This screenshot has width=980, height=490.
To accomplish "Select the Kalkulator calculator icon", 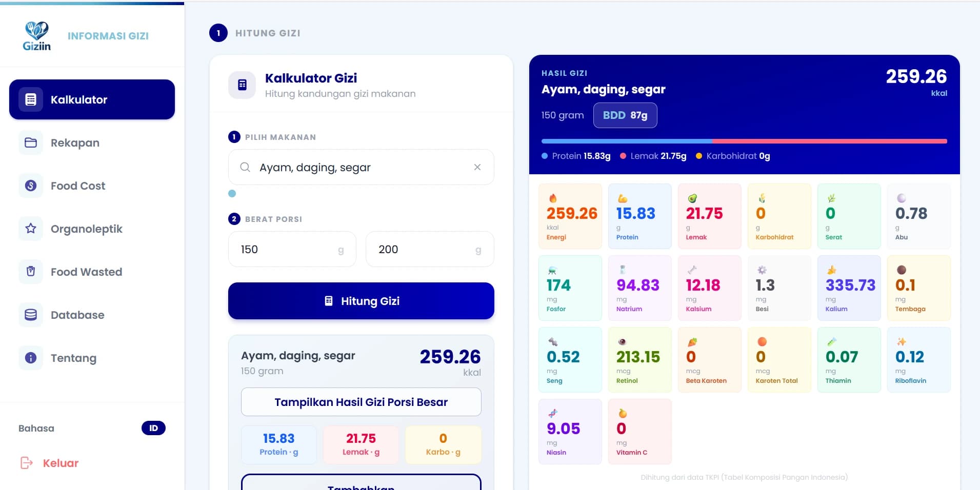I will [31, 99].
